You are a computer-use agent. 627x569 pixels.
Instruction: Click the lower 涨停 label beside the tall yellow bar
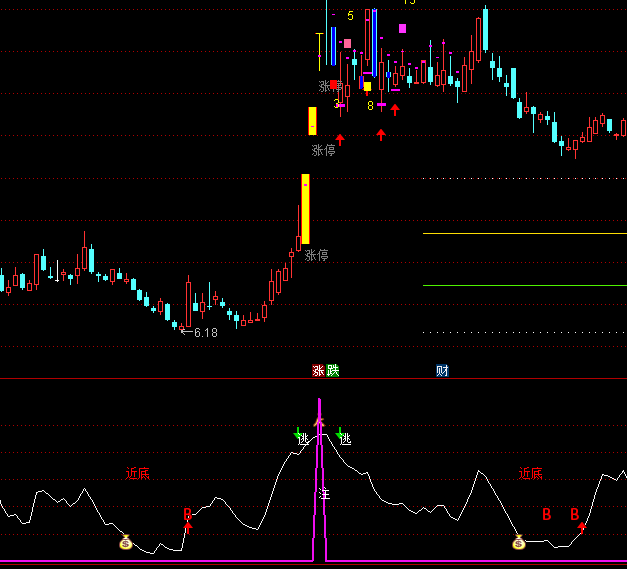pyautogui.click(x=317, y=255)
